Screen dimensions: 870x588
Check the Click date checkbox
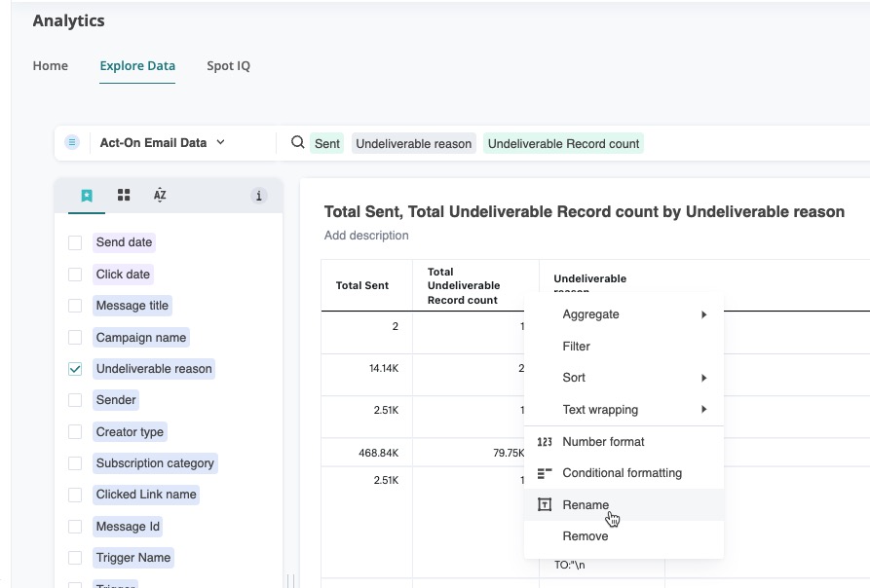click(x=75, y=275)
